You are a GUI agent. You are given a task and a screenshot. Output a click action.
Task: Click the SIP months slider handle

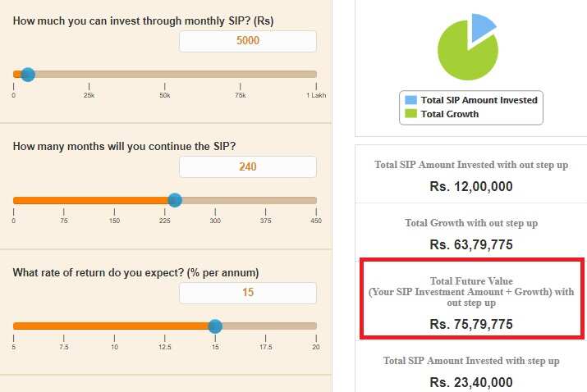[x=175, y=200]
